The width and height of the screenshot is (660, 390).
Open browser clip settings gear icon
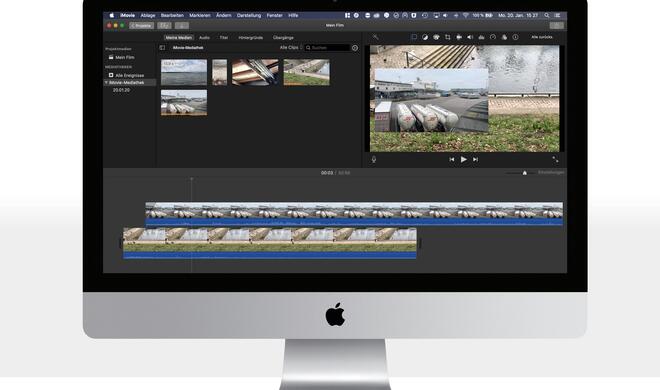355,48
